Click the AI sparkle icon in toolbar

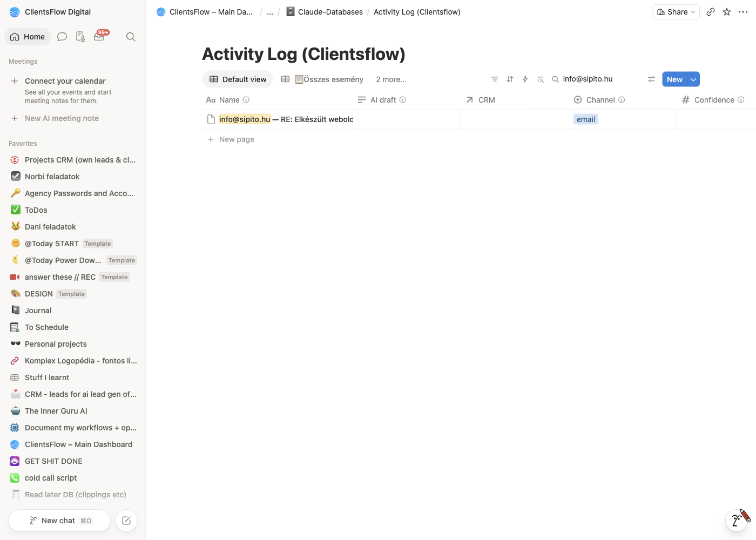(x=540, y=79)
